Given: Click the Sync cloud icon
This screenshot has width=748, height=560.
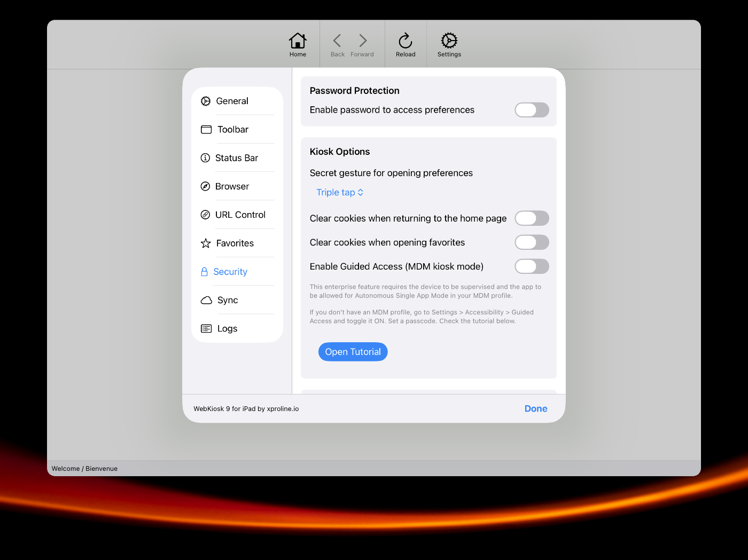Looking at the screenshot, I should pos(206,301).
